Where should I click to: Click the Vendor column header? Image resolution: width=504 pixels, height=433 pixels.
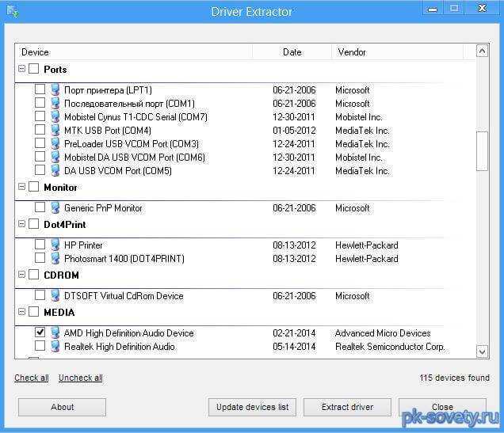click(397, 52)
